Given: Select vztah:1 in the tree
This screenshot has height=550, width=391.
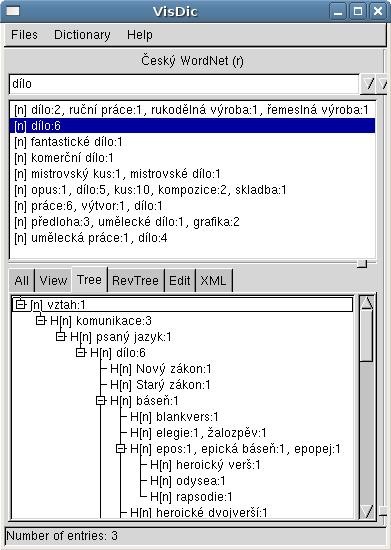Looking at the screenshot, I should click(x=58, y=304).
